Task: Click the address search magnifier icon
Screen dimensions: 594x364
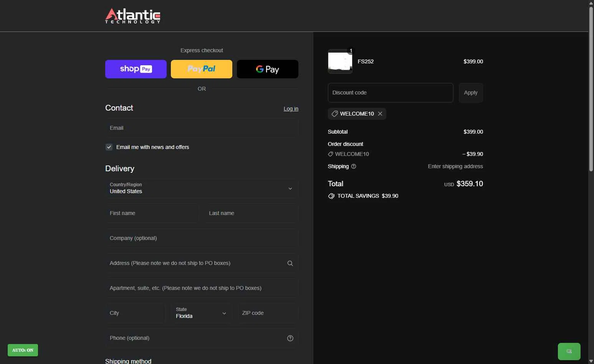Action: coord(290,263)
